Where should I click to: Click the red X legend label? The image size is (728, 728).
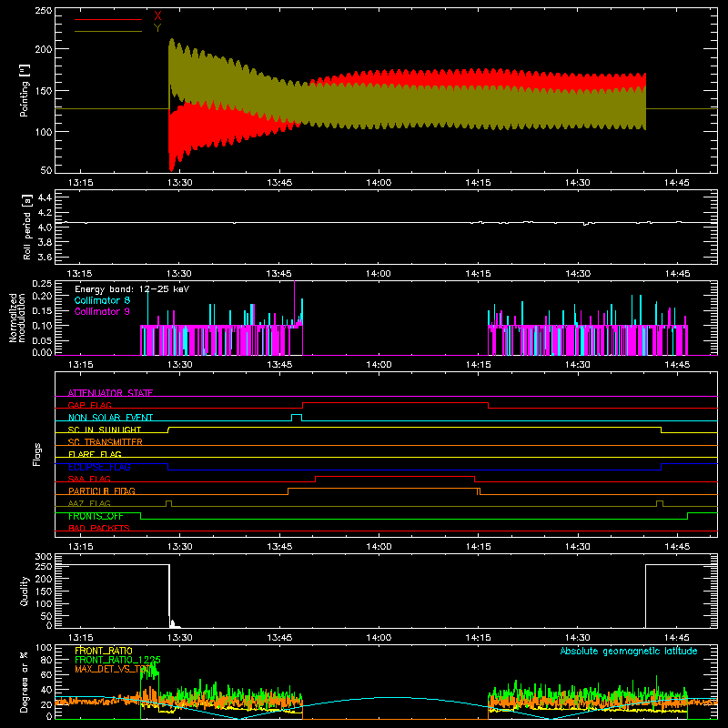point(157,16)
